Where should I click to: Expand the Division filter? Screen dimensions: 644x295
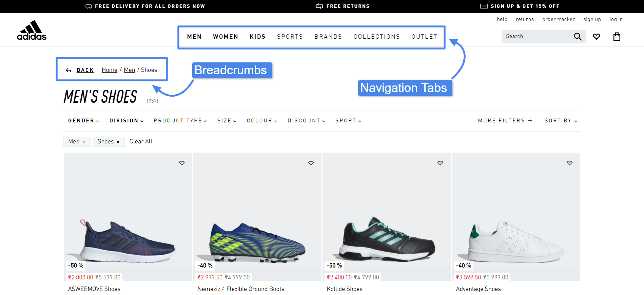click(x=126, y=121)
